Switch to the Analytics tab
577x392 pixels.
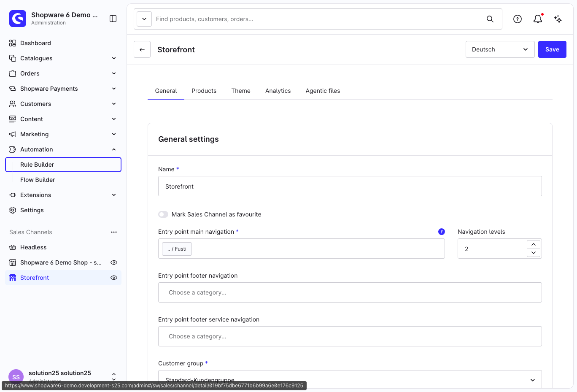click(x=278, y=91)
